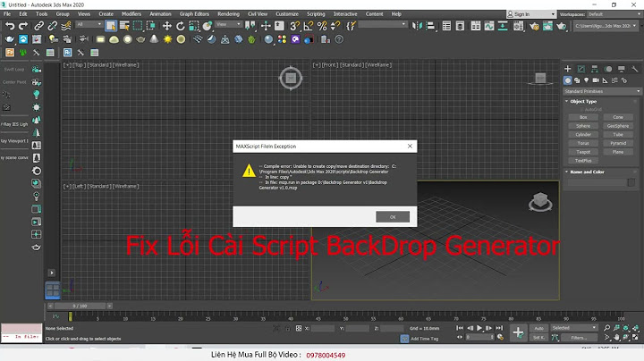Image resolution: width=644 pixels, height=361 pixels.
Task: Click the Align tool icon
Action: (430, 26)
